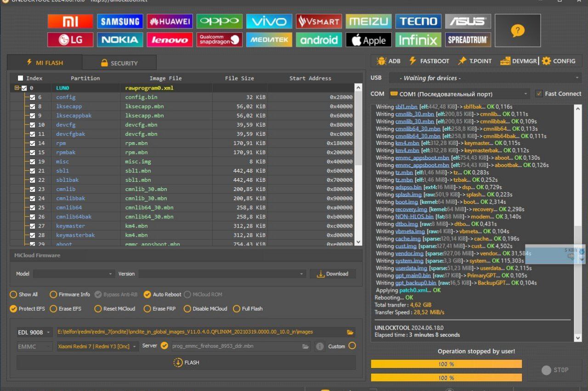Open the Vivo brand section
Screen dimensions: 588x391
click(269, 21)
